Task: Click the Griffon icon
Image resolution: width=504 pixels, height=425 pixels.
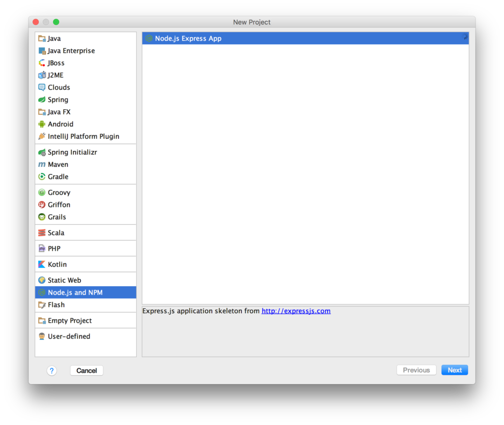Action: coord(42,204)
